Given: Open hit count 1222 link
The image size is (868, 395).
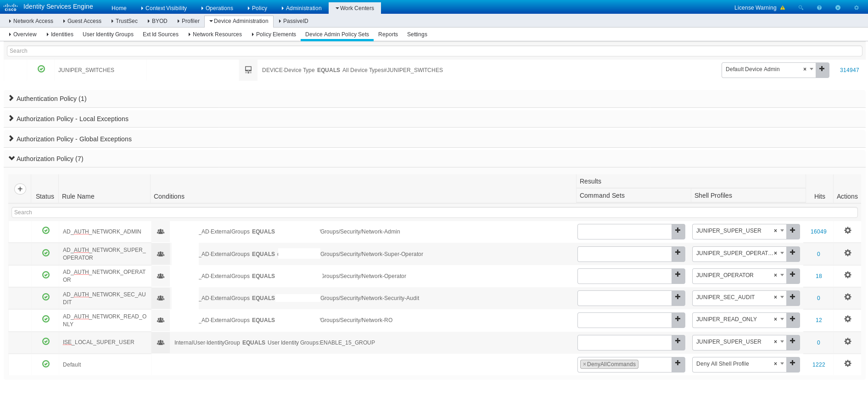Looking at the screenshot, I should click(818, 365).
